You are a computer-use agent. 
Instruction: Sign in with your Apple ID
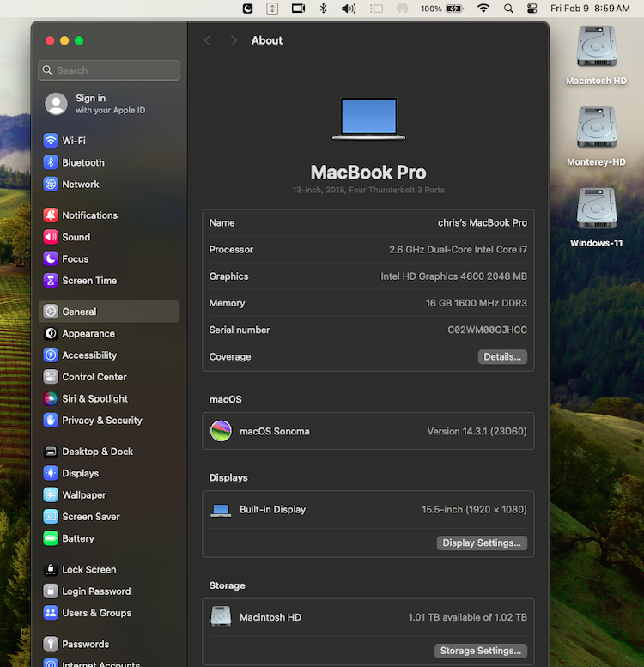click(x=109, y=104)
